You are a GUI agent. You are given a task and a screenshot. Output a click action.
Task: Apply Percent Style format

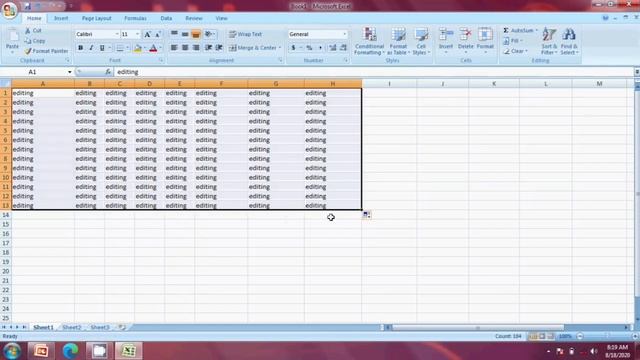(309, 48)
